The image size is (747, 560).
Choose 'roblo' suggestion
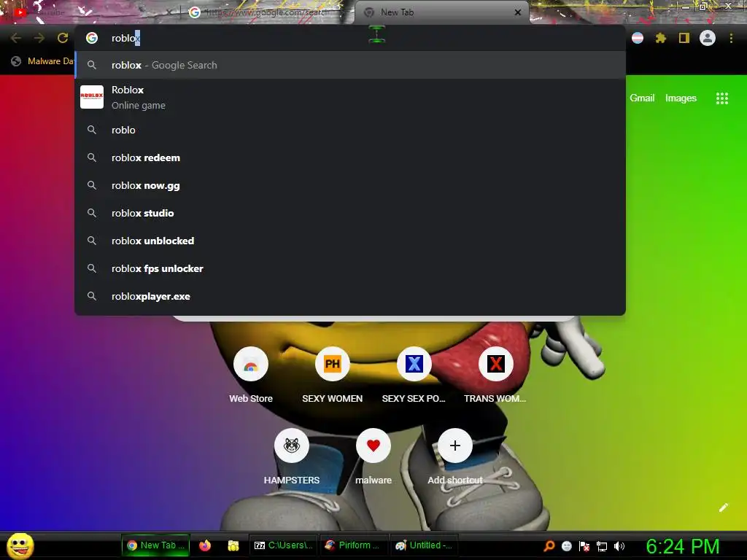click(x=350, y=130)
